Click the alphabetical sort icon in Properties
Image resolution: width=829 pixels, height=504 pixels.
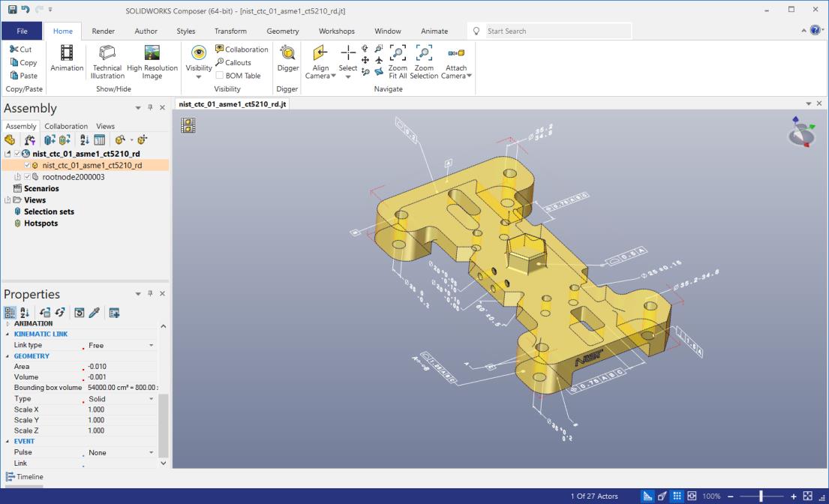pyautogui.click(x=24, y=313)
